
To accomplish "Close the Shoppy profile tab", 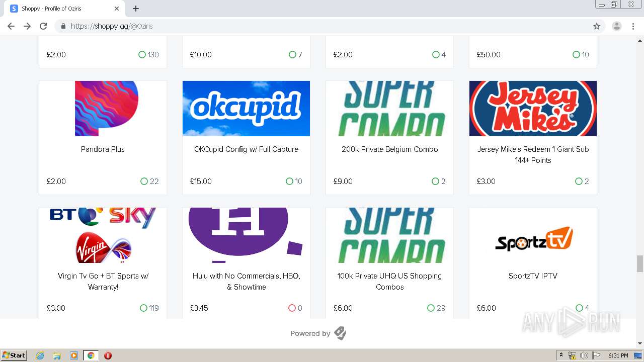I will [117, 9].
